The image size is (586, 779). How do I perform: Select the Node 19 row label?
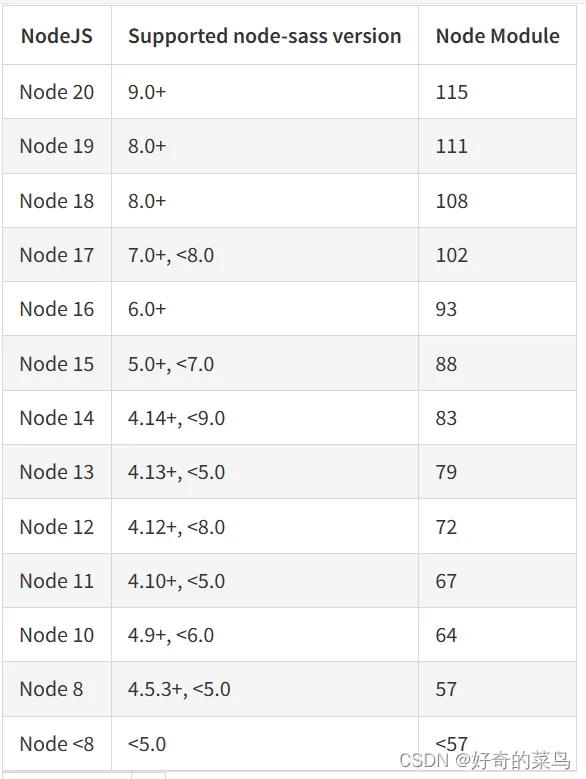click(x=57, y=146)
